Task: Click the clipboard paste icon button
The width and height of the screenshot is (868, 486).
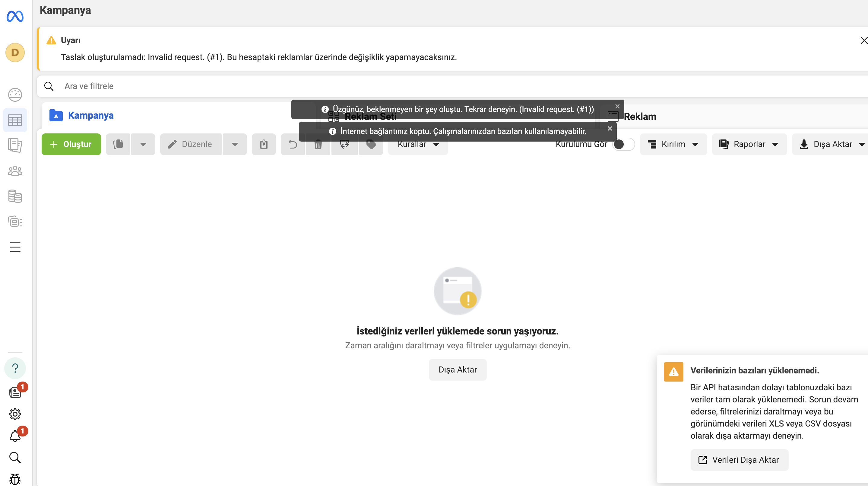Action: [264, 144]
